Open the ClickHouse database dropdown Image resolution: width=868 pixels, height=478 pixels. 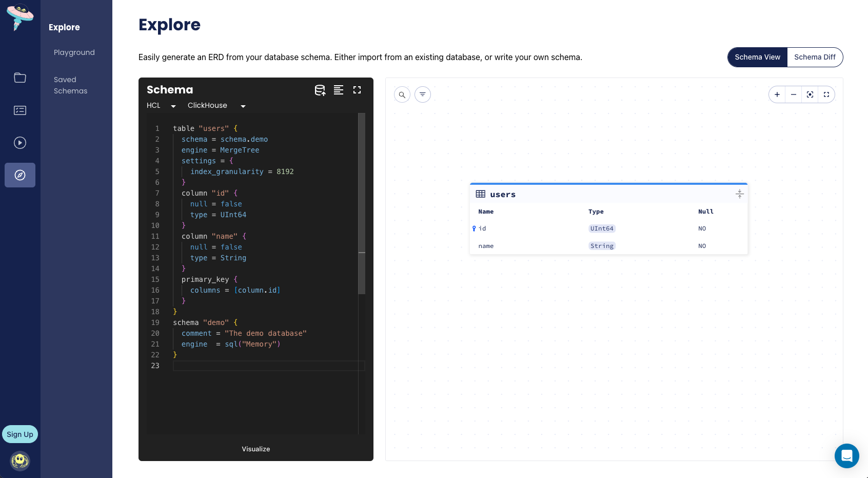tap(216, 106)
